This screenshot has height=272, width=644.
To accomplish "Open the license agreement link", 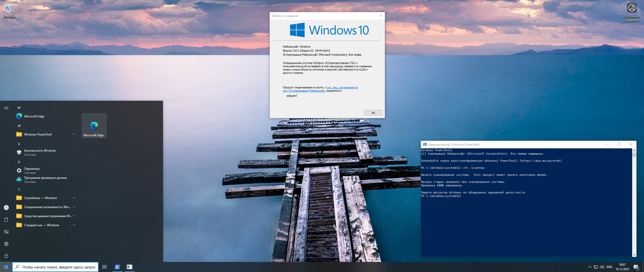I will tap(342, 88).
